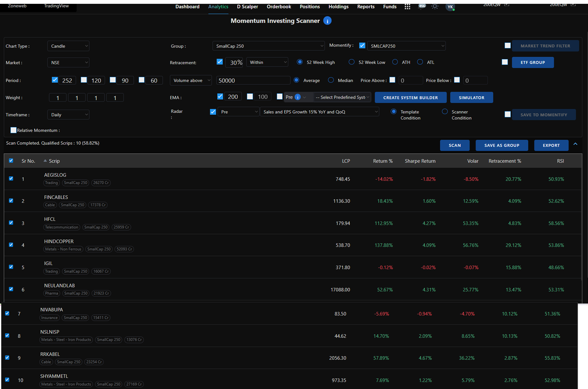
Task: Uncheck the HFCL row checkbox
Action: click(x=11, y=223)
